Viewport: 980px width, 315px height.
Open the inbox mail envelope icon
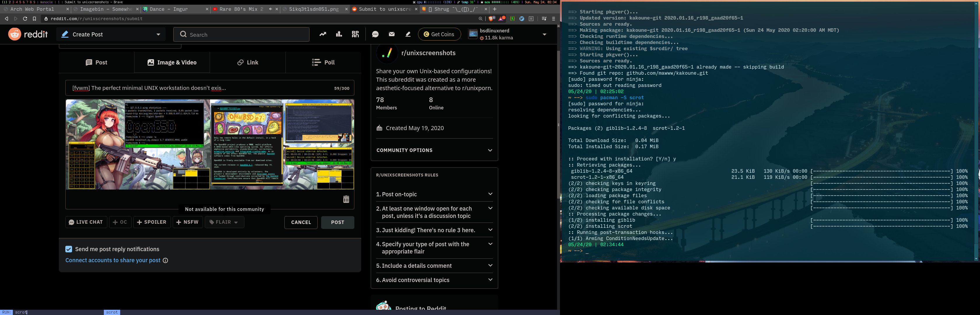(391, 34)
